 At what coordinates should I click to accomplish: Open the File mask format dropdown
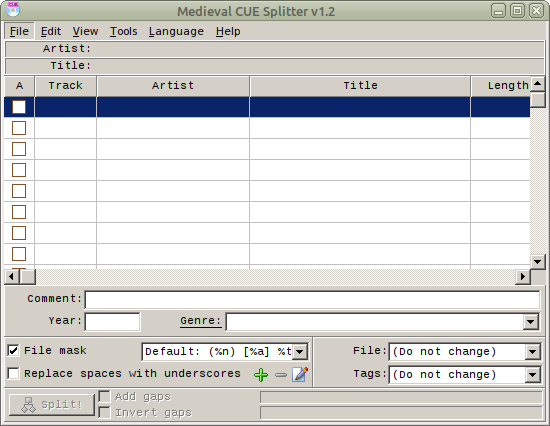pos(300,352)
